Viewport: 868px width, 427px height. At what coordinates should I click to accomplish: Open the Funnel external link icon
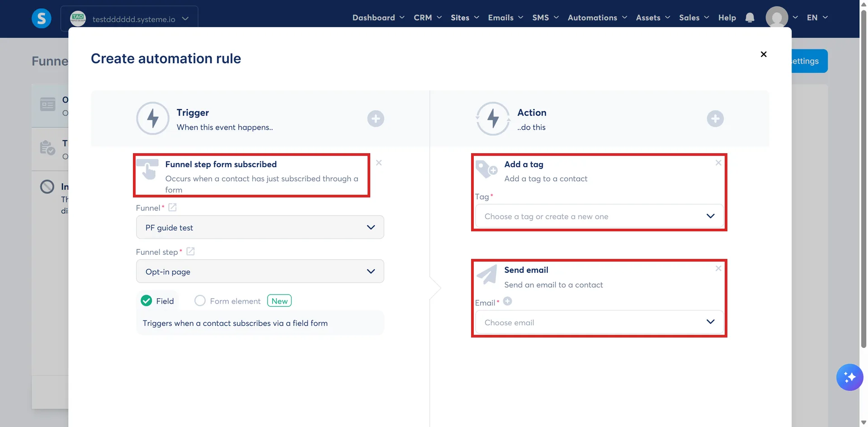[x=172, y=207]
